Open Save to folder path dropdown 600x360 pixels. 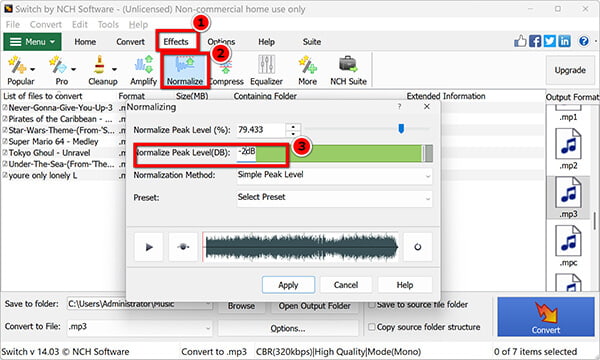click(208, 304)
